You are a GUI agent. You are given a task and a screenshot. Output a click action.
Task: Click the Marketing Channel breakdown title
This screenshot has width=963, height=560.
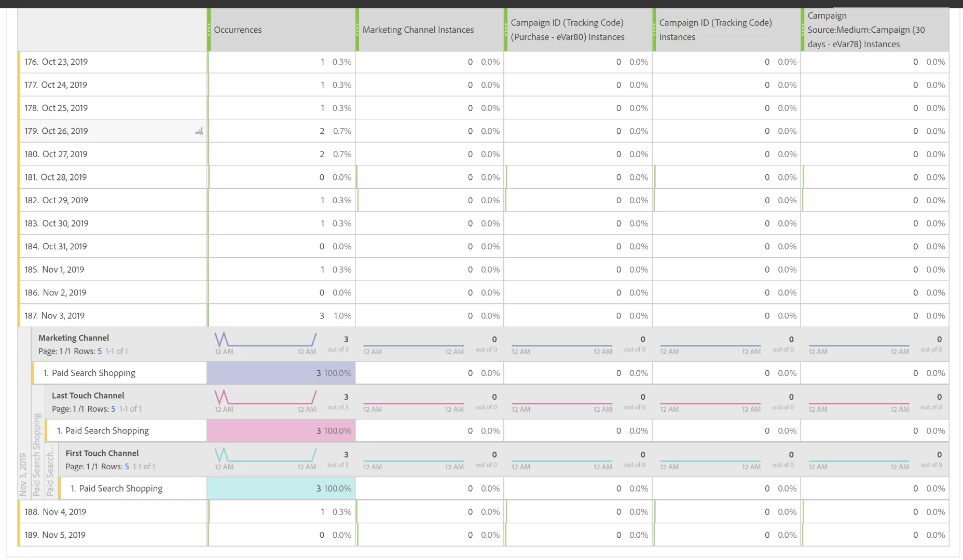74,338
